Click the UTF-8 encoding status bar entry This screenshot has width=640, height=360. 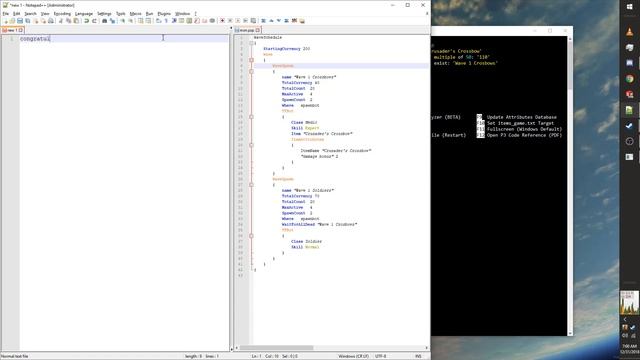coord(380,356)
